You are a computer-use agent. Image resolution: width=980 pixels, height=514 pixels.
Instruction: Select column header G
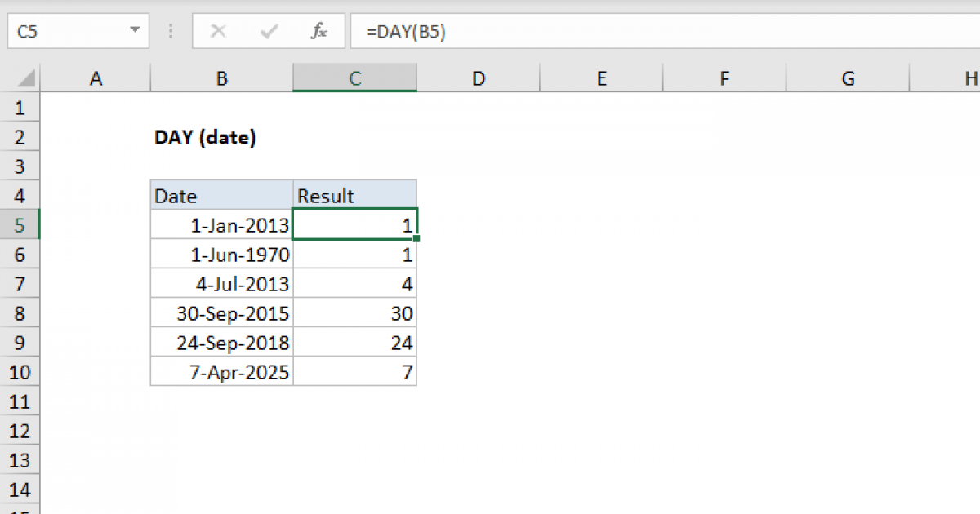click(848, 78)
